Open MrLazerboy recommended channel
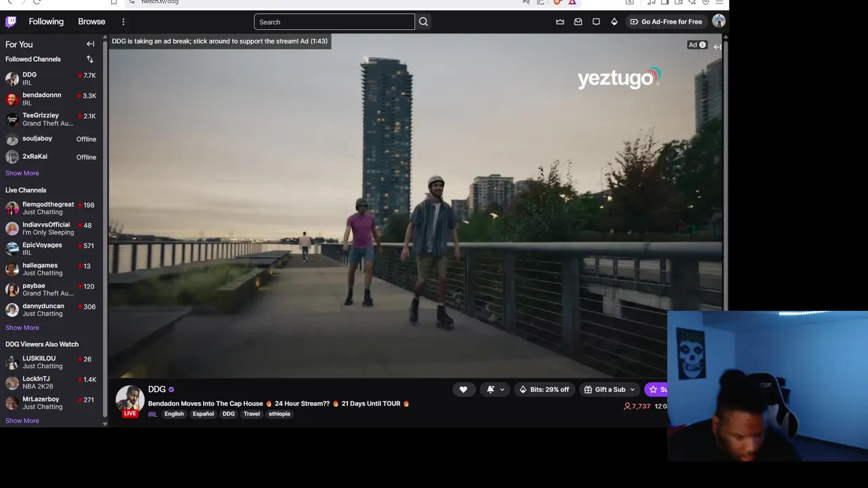The image size is (868, 488). click(51, 403)
